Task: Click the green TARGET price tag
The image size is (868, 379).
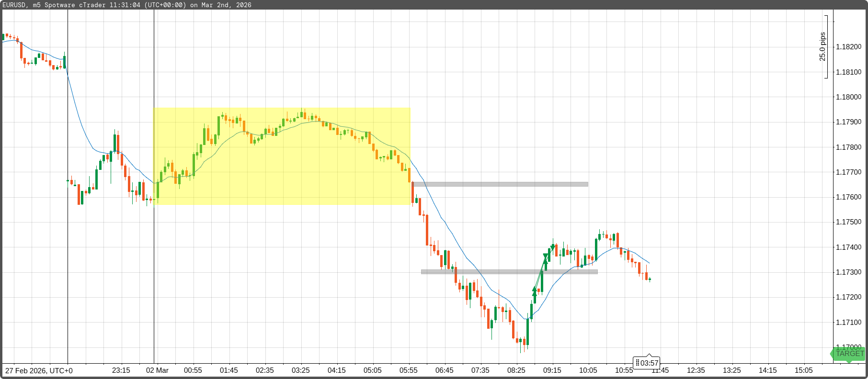Action: [x=849, y=354]
